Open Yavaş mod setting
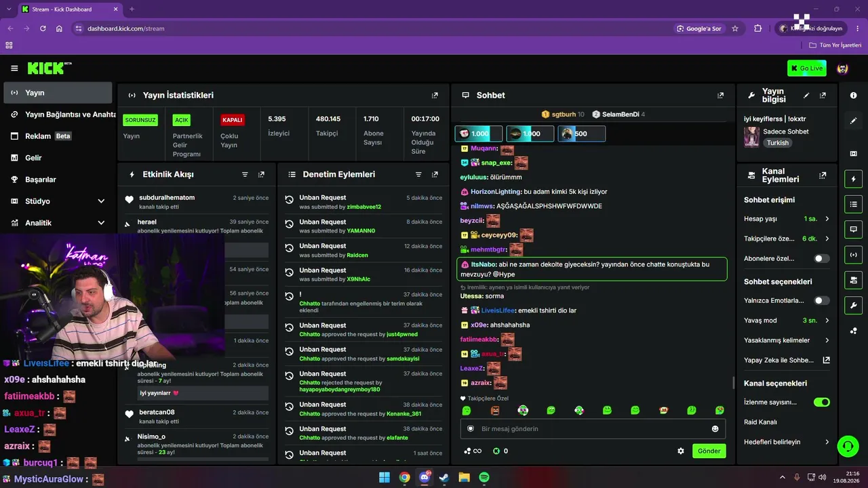The width and height of the screenshot is (868, 488). coord(787,320)
